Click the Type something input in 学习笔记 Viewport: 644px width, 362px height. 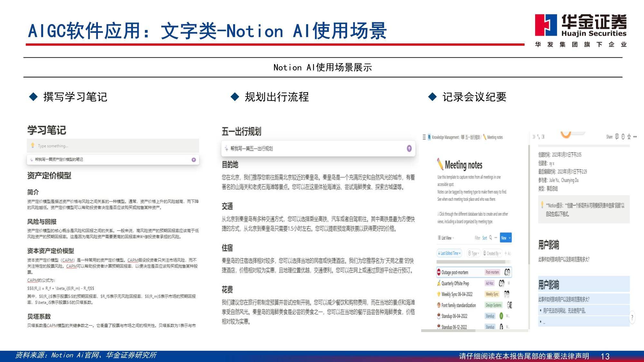click(113, 146)
